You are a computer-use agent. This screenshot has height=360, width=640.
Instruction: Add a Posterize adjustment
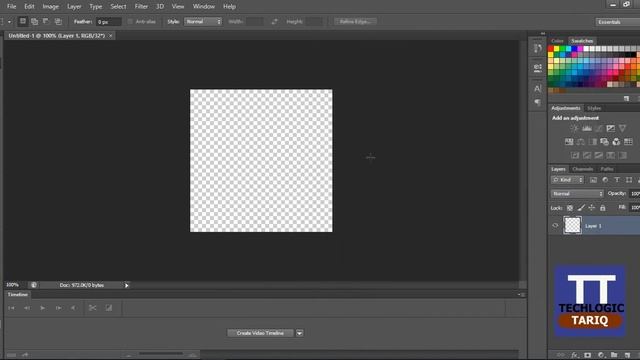(587, 156)
